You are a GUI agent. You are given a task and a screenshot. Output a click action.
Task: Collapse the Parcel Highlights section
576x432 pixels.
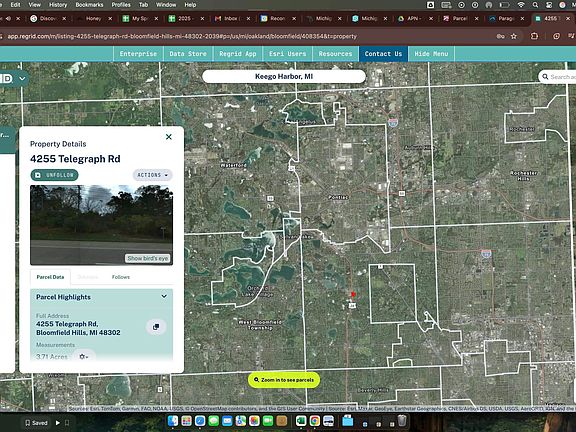pos(164,296)
